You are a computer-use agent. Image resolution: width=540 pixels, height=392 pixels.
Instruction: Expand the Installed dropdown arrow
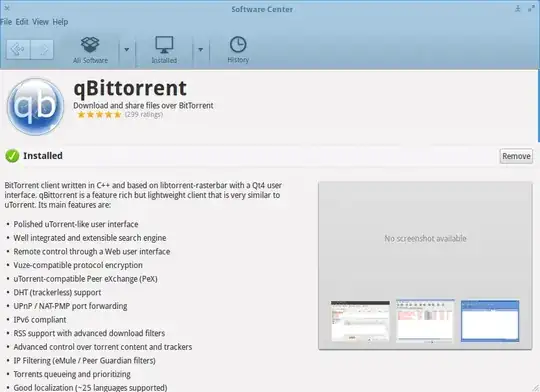200,50
